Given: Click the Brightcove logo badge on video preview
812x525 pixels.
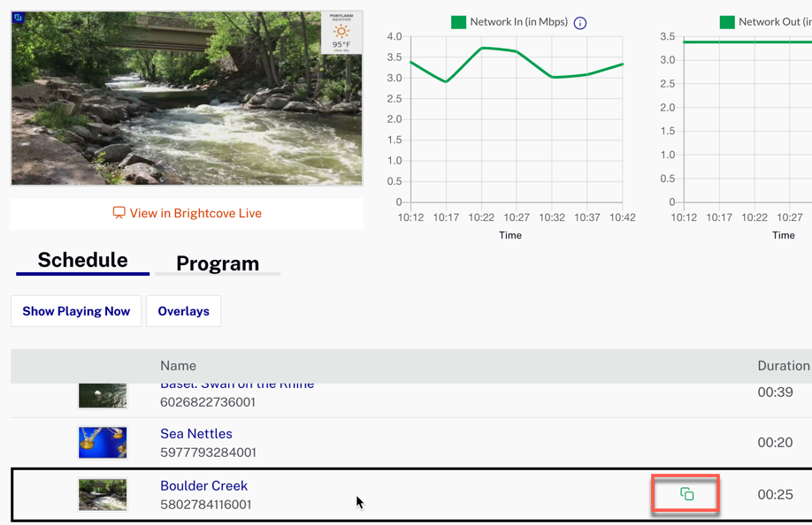Looking at the screenshot, I should tap(18, 18).
